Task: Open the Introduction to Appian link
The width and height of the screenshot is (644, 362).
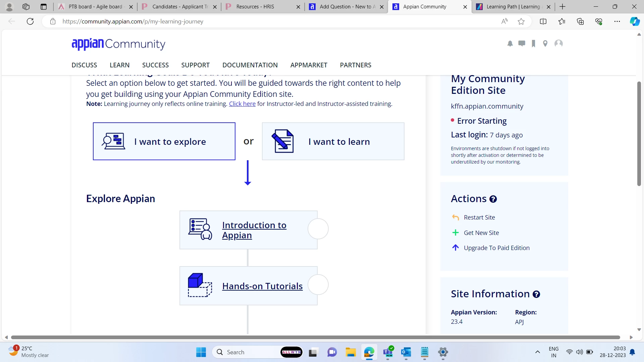Action: (x=254, y=230)
